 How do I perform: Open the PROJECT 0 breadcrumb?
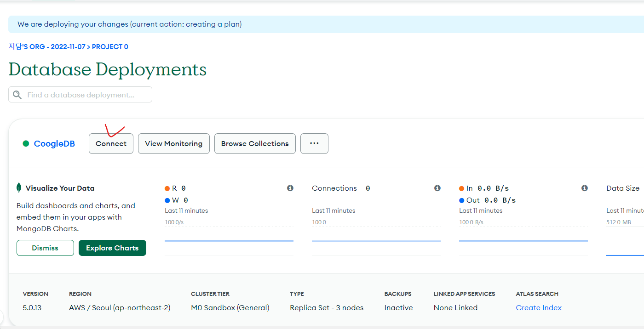click(110, 47)
